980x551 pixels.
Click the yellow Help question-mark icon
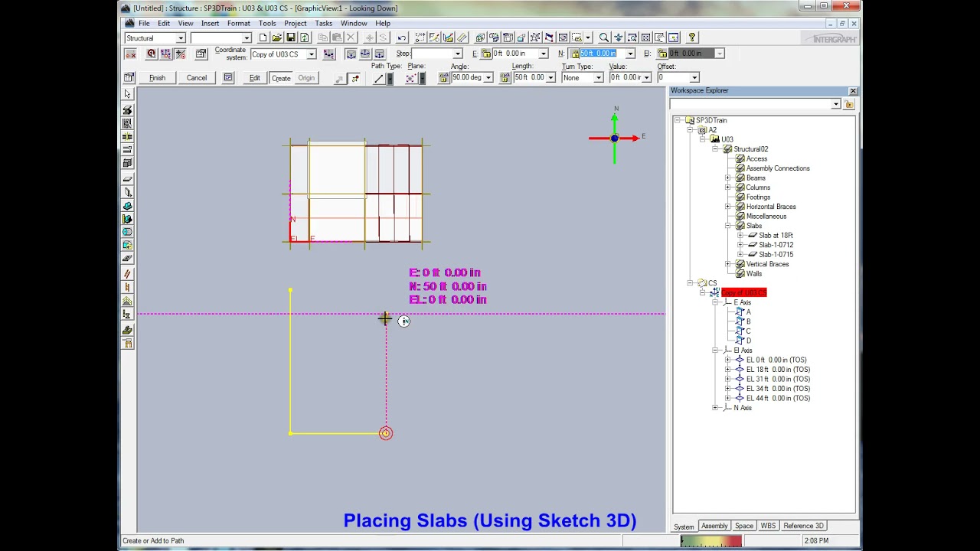coord(692,37)
